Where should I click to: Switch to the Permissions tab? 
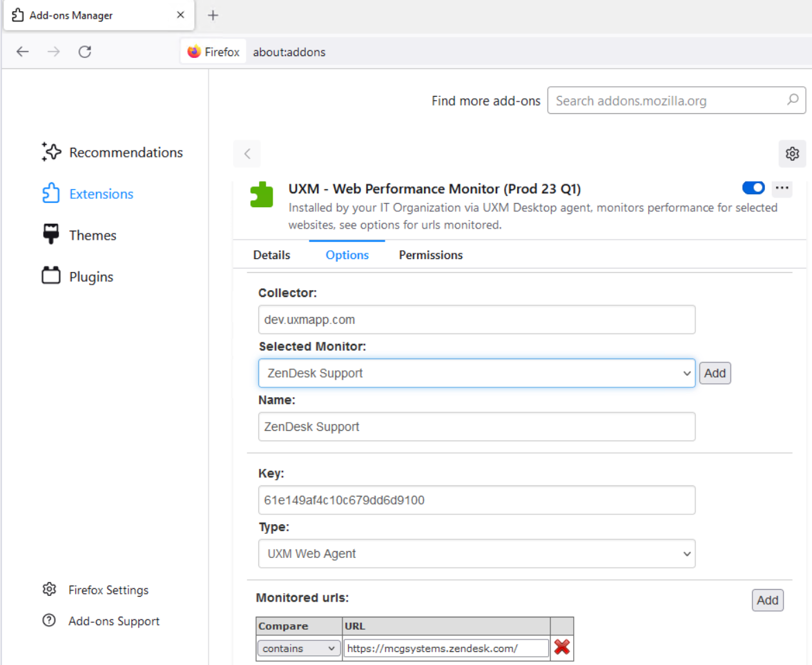pyautogui.click(x=431, y=255)
